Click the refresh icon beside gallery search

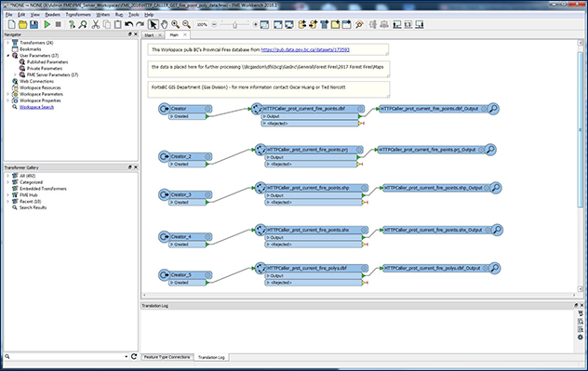134,356
